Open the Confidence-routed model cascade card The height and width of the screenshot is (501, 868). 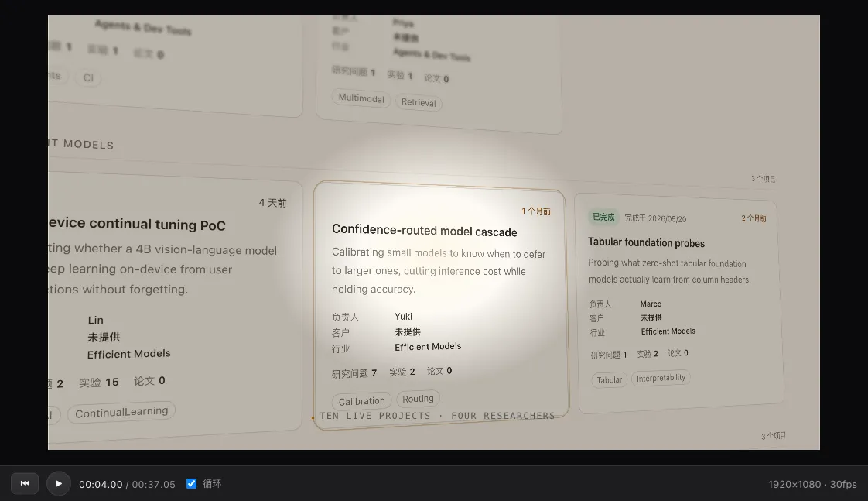tap(441, 305)
